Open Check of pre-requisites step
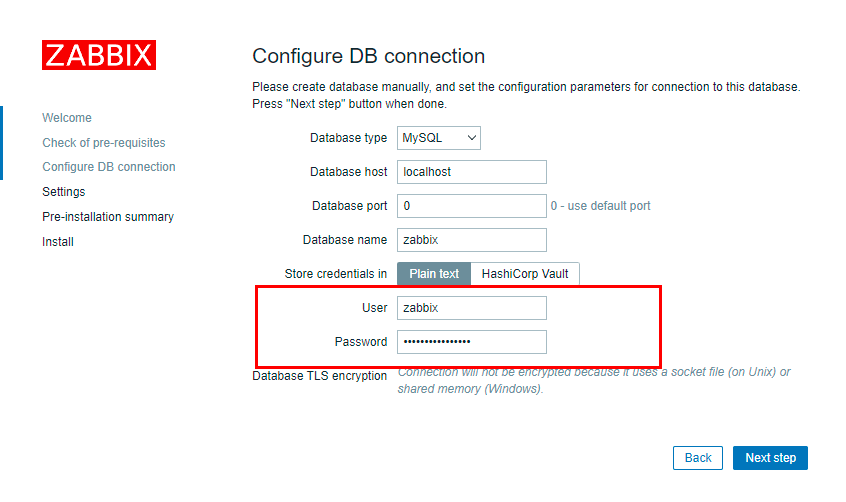This screenshot has height=502, width=846. pyautogui.click(x=104, y=143)
